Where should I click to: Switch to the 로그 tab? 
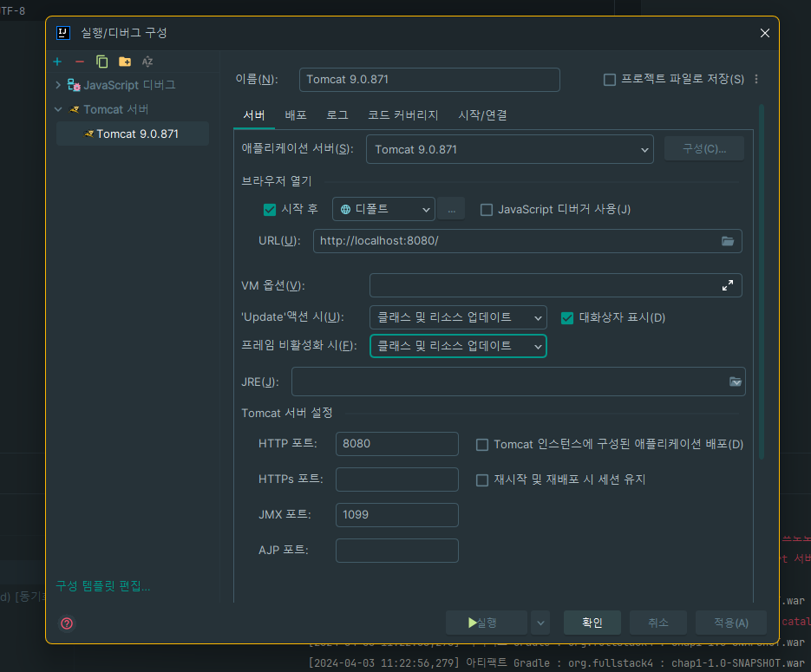(x=337, y=115)
